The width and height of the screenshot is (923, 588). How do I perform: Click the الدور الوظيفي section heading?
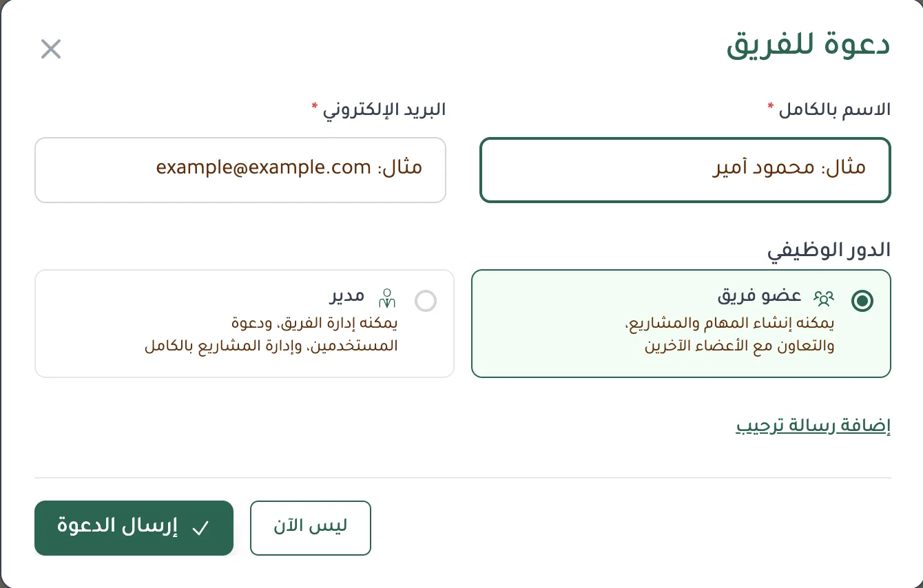tap(829, 250)
